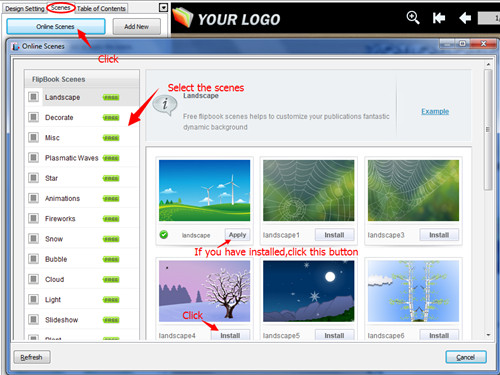Click the Cancel button
Screen dimensions: 500x375
point(466,357)
